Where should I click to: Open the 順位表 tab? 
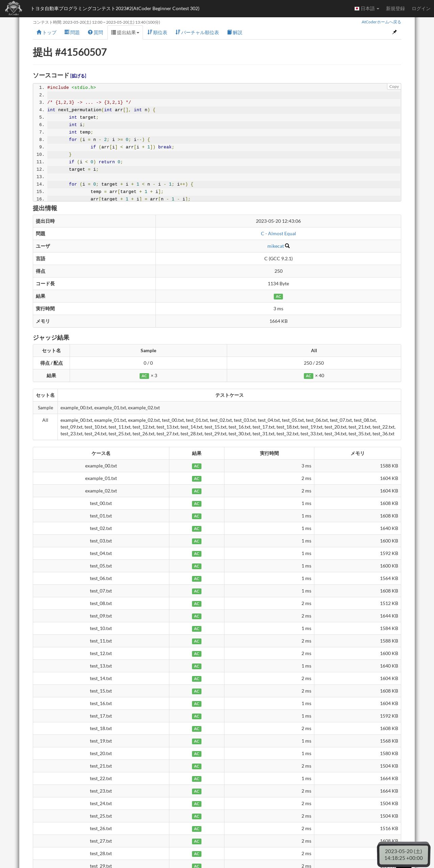(x=157, y=32)
